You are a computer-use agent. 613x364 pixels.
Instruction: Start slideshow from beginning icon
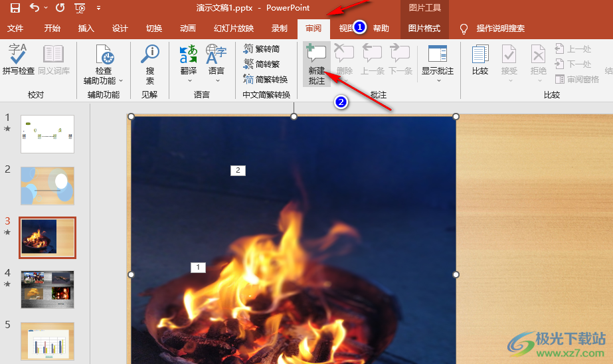pos(80,8)
